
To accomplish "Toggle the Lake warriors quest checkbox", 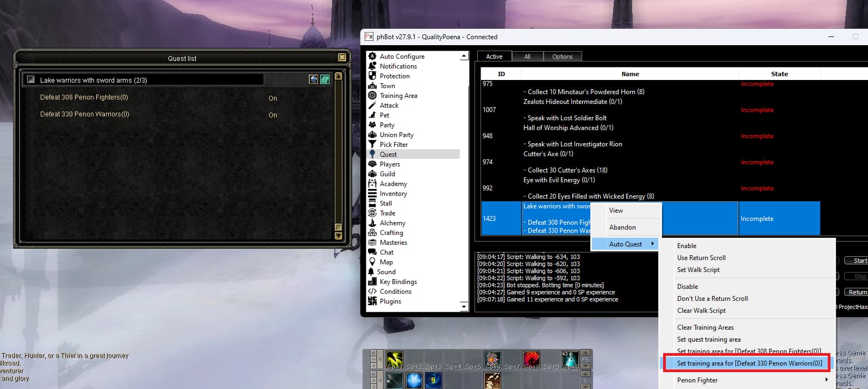I will coord(31,79).
